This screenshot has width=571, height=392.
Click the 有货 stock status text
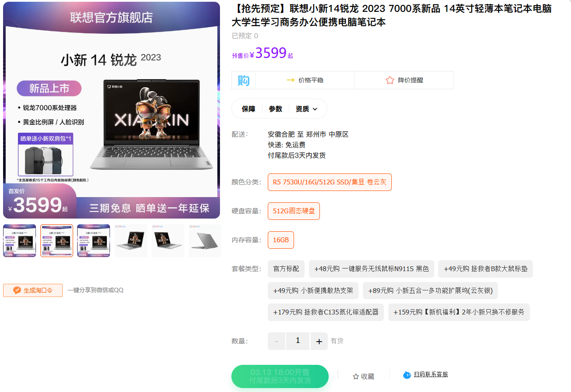337,341
